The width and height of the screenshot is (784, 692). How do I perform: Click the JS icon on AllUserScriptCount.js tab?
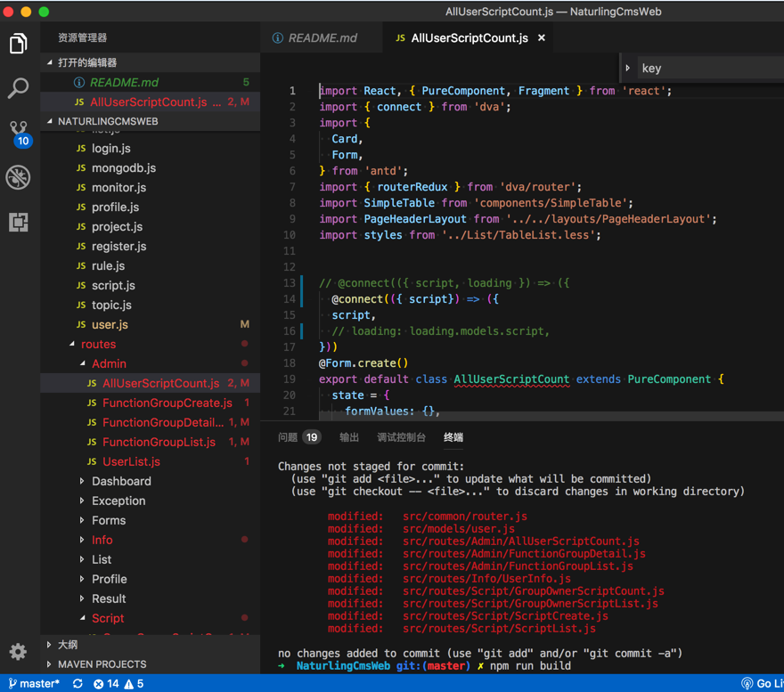[401, 38]
